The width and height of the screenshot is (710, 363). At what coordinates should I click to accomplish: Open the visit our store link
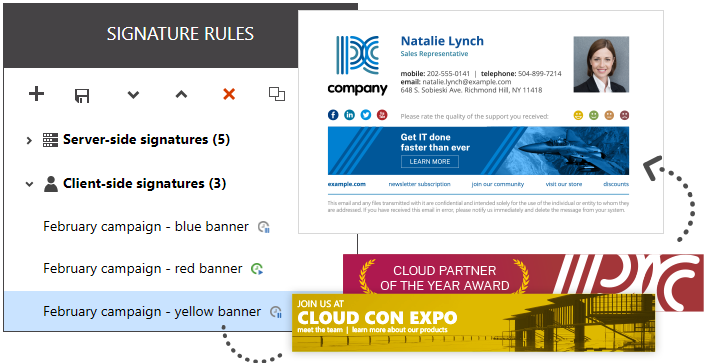point(564,184)
